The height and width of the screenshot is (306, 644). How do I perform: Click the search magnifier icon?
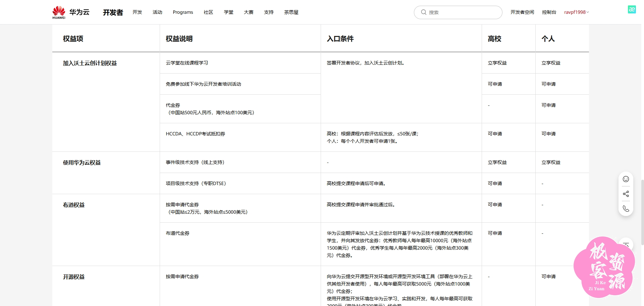tap(424, 12)
